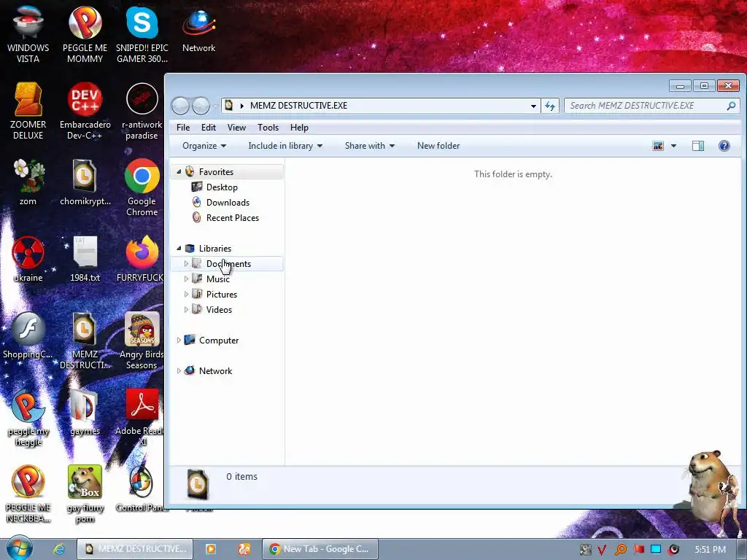Select Downloads under Favorites
747x560 pixels.
click(x=228, y=203)
